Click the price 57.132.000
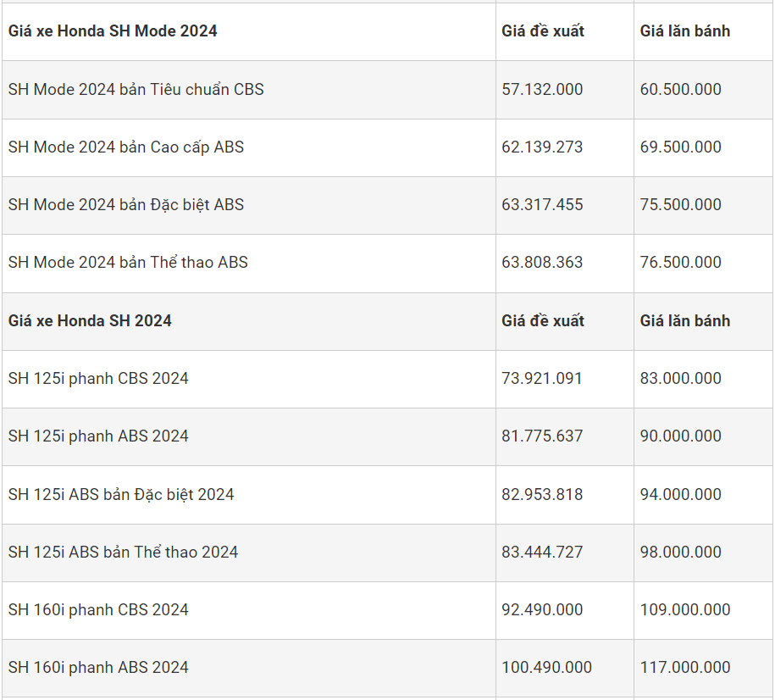 542,89
